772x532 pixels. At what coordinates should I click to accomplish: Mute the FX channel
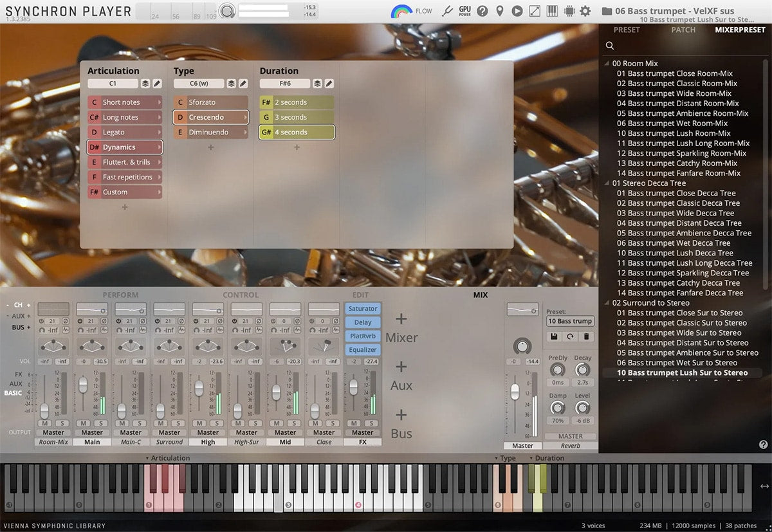point(354,423)
